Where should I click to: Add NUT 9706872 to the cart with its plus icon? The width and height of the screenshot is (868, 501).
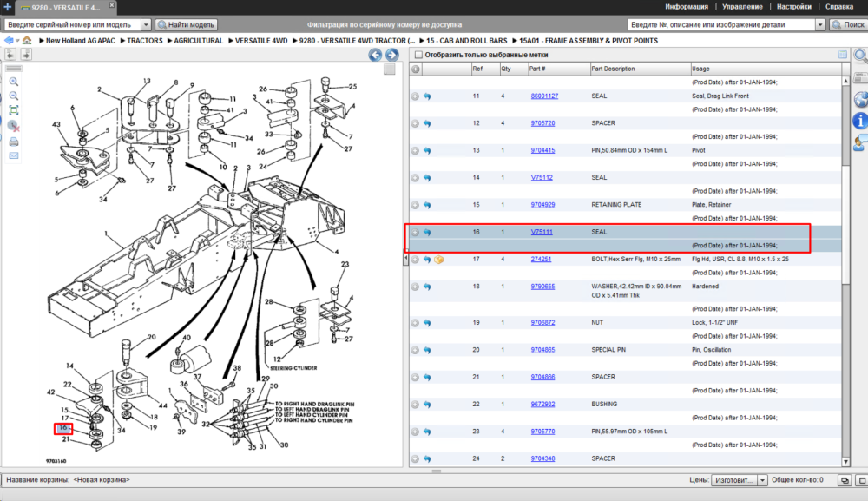(x=415, y=323)
